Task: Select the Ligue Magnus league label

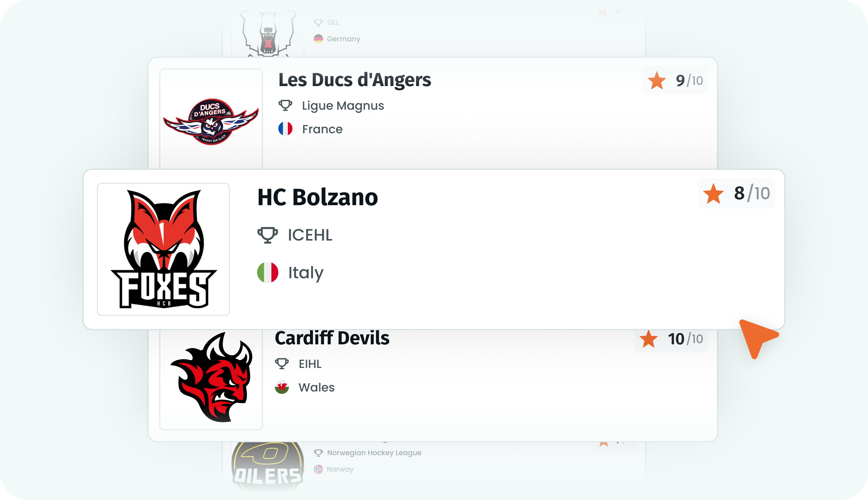Action: click(343, 106)
